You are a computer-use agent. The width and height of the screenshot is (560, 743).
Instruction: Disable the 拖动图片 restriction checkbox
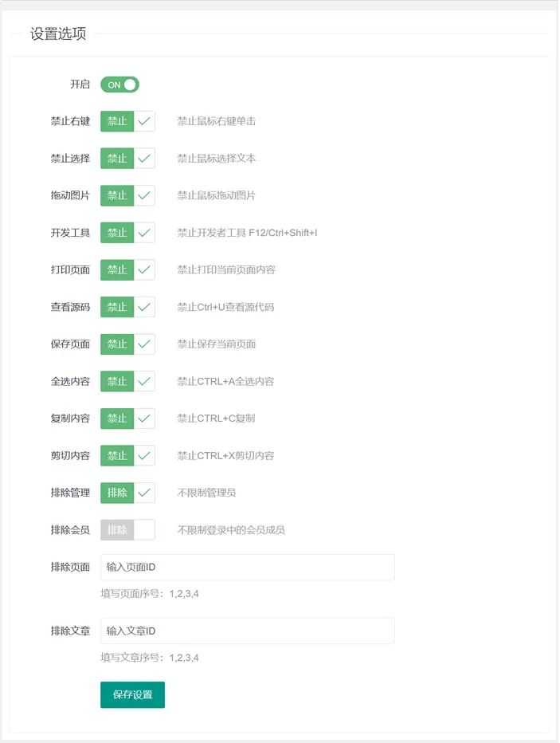pyautogui.click(x=127, y=195)
